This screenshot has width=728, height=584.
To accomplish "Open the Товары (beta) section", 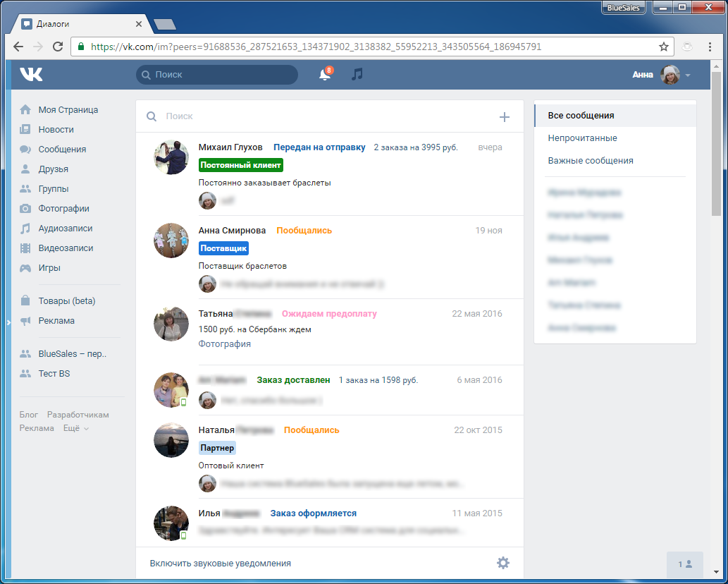I will click(x=66, y=301).
